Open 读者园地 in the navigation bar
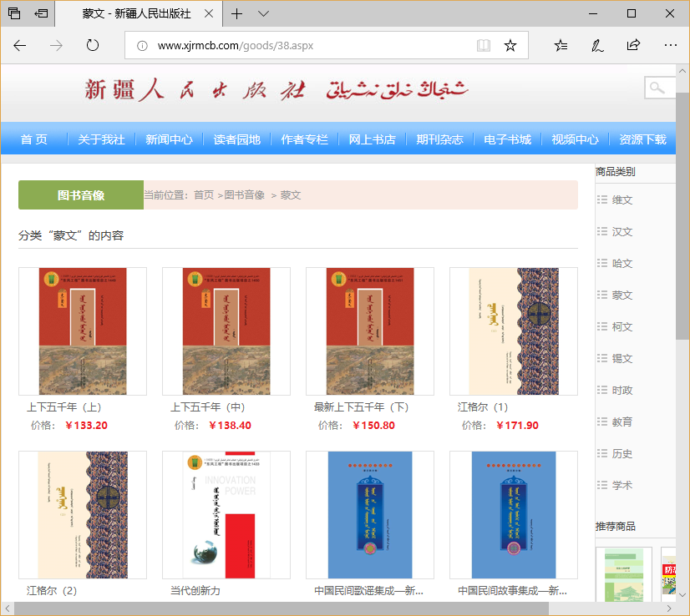This screenshot has width=690, height=616. tap(236, 139)
